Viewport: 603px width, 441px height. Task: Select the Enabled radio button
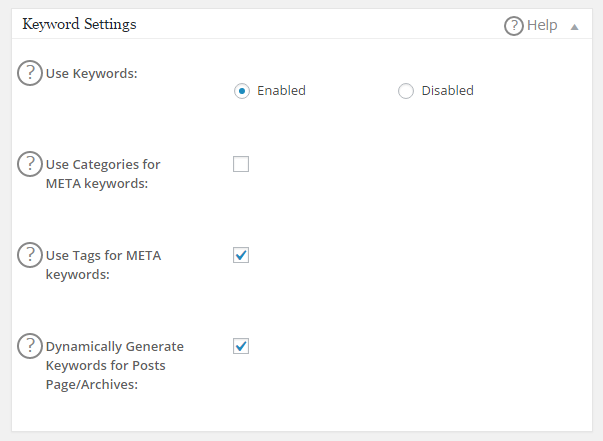pos(241,91)
